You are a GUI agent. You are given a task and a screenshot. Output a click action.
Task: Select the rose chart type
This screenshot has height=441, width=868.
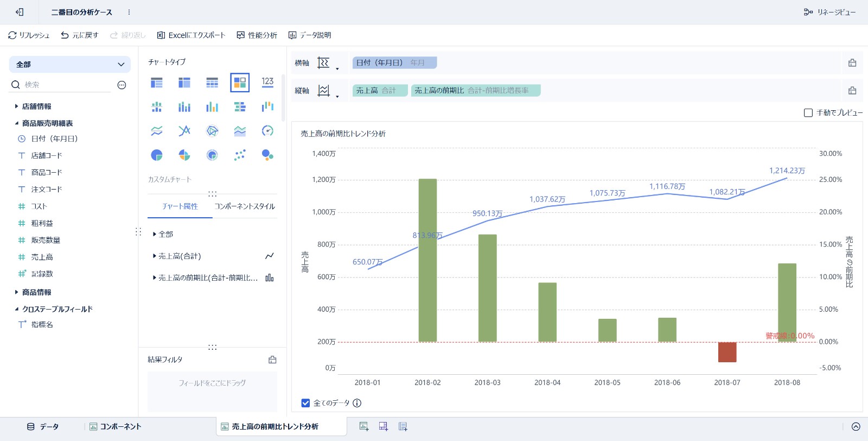pyautogui.click(x=184, y=155)
